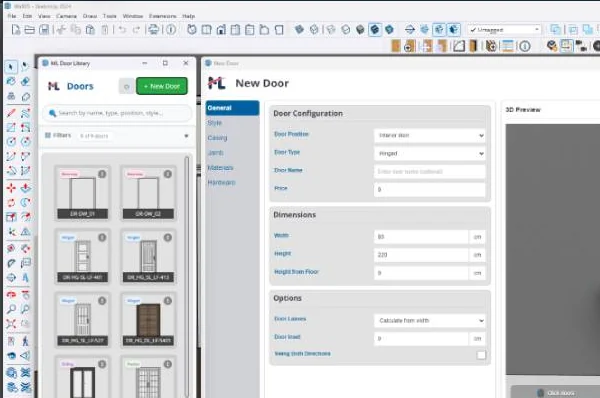This screenshot has width=600, height=398.
Task: Open the File menu
Action: (x=12, y=16)
